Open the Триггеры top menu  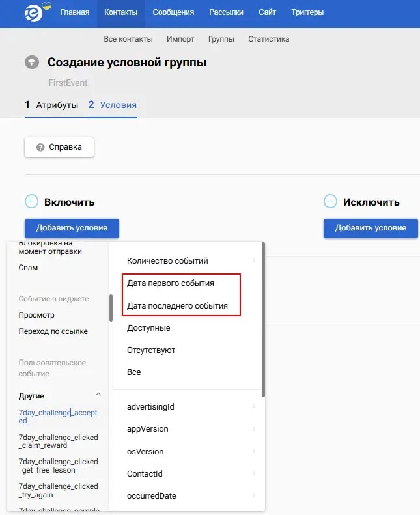(307, 12)
